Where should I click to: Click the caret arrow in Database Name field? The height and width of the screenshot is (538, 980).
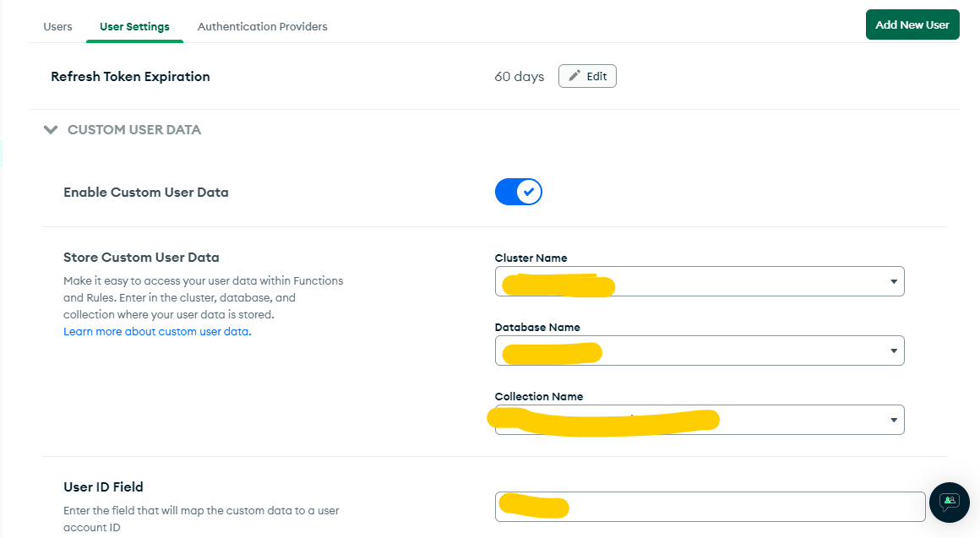(x=893, y=351)
